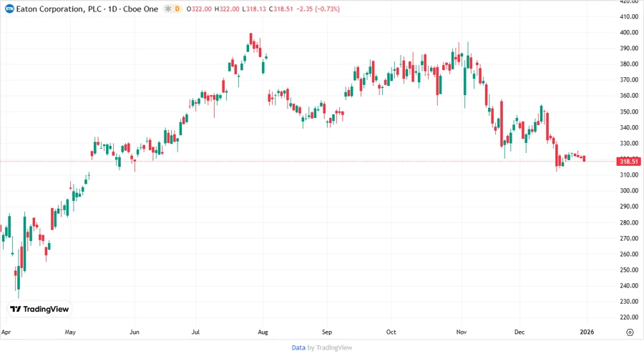Open chart settings gear icon

(x=630, y=332)
